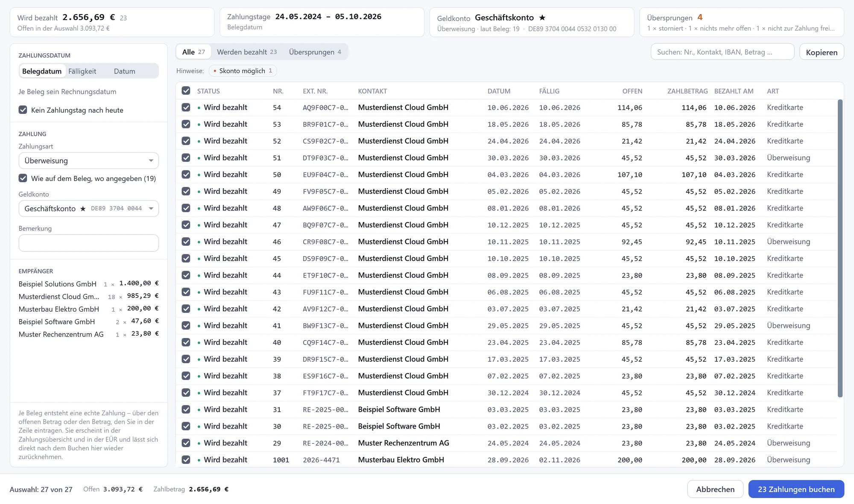Open the Zahlungsart dropdown showing Überweisung
Viewport: 854px width, 504px height.
pyautogui.click(x=88, y=160)
